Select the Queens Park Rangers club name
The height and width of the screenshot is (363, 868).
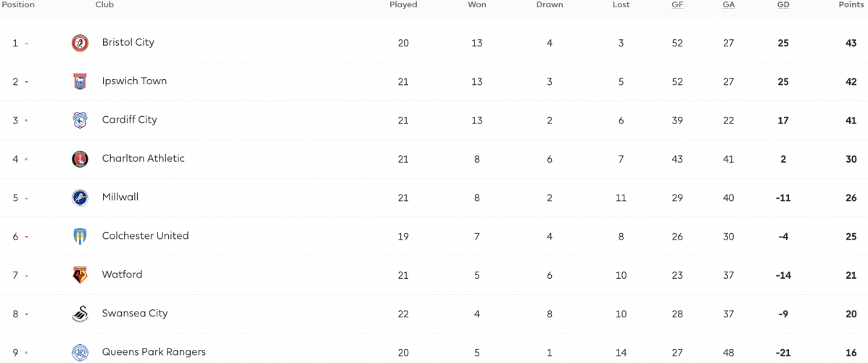(154, 352)
